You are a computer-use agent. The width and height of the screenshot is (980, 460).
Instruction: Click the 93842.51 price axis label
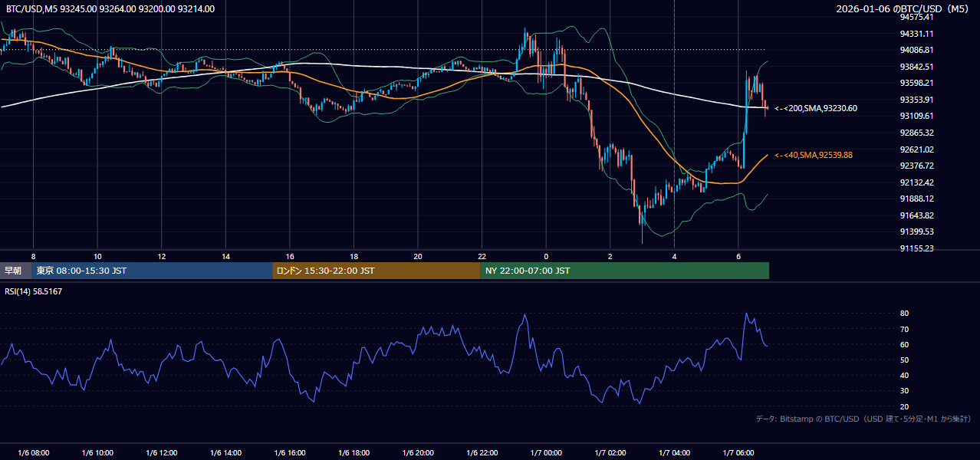(x=916, y=67)
